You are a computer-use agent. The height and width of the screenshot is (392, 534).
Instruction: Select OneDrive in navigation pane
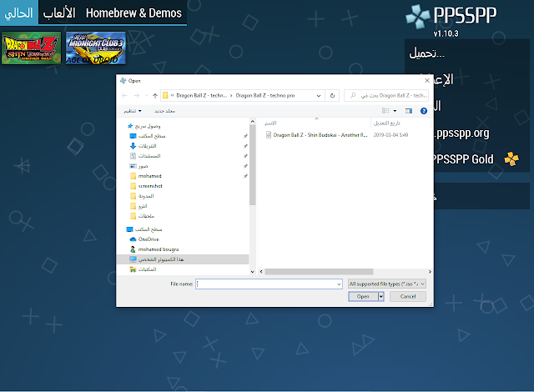pos(144,239)
